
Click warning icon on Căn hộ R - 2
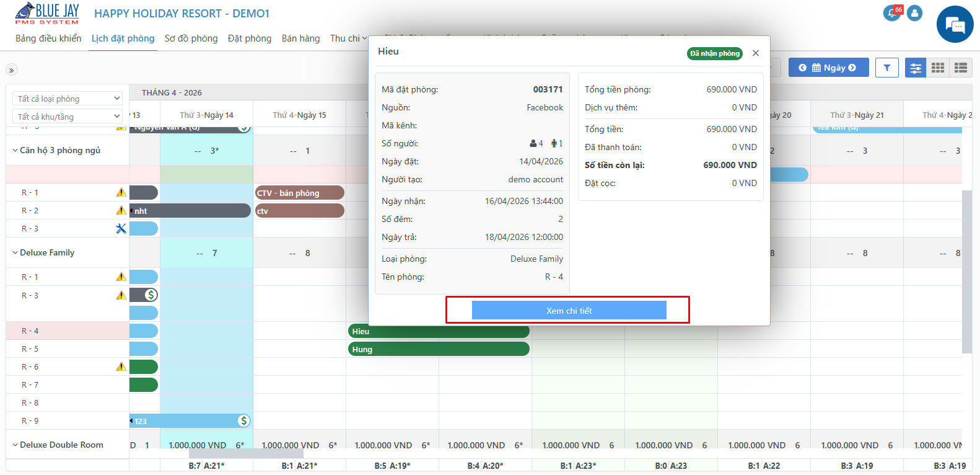click(x=121, y=211)
